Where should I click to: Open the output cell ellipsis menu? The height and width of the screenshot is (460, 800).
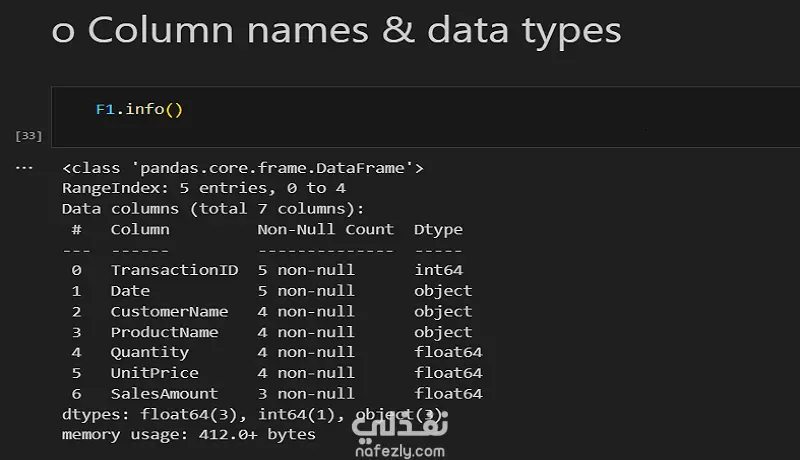25,167
